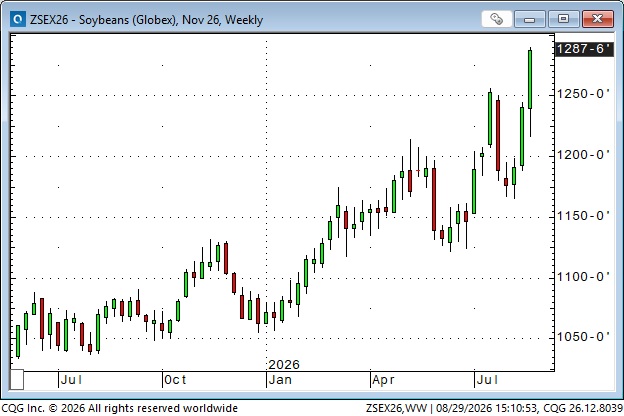The width and height of the screenshot is (624, 416).
Task: Click the ZSEX26,WW timestamp status text
Action: pos(494,408)
